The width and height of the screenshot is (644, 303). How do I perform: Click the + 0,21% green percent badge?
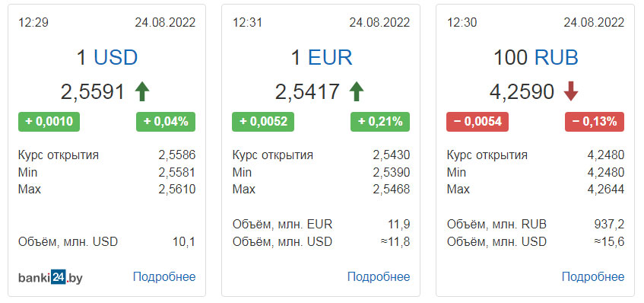click(380, 122)
